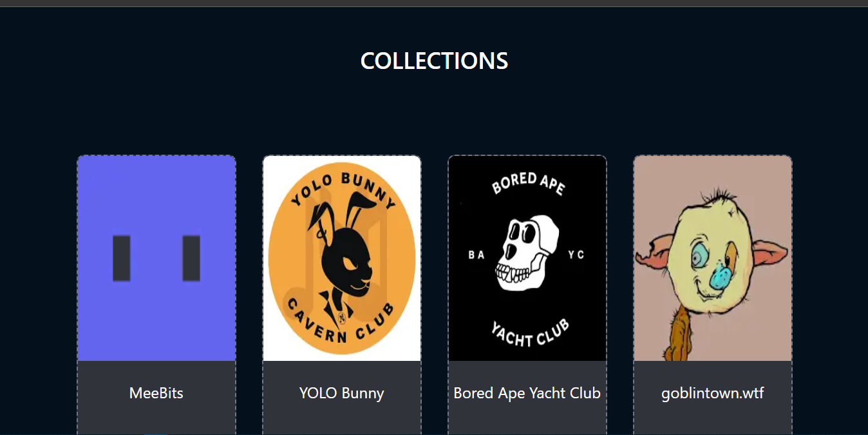This screenshot has width=868, height=435.
Task: Open the Bored Ape Yacht Club title link
Action: [527, 393]
